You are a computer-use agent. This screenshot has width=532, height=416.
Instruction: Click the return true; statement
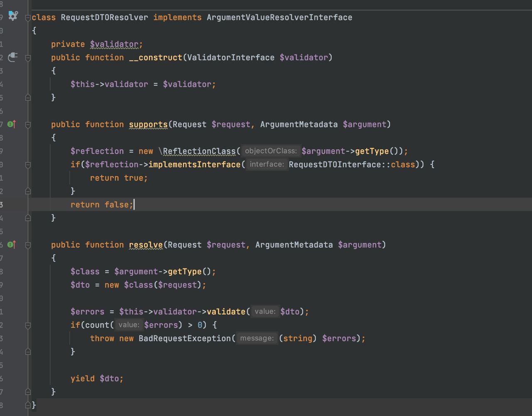click(x=119, y=178)
